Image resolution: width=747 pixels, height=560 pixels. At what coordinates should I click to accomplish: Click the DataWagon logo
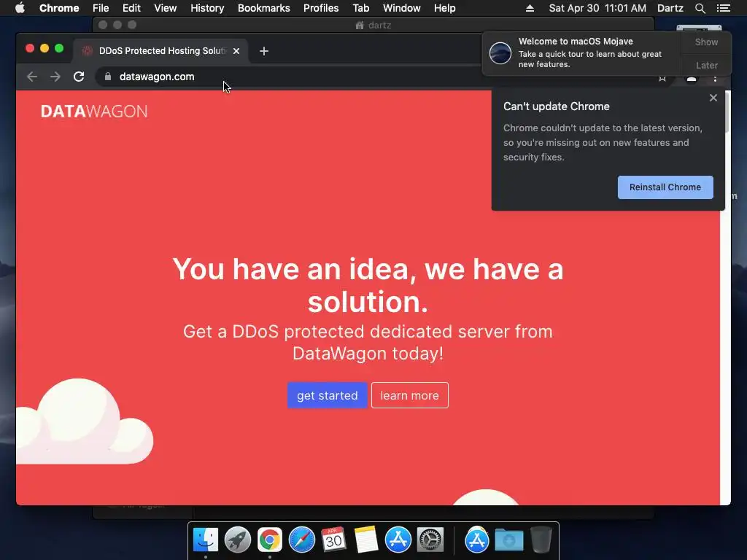pos(94,111)
